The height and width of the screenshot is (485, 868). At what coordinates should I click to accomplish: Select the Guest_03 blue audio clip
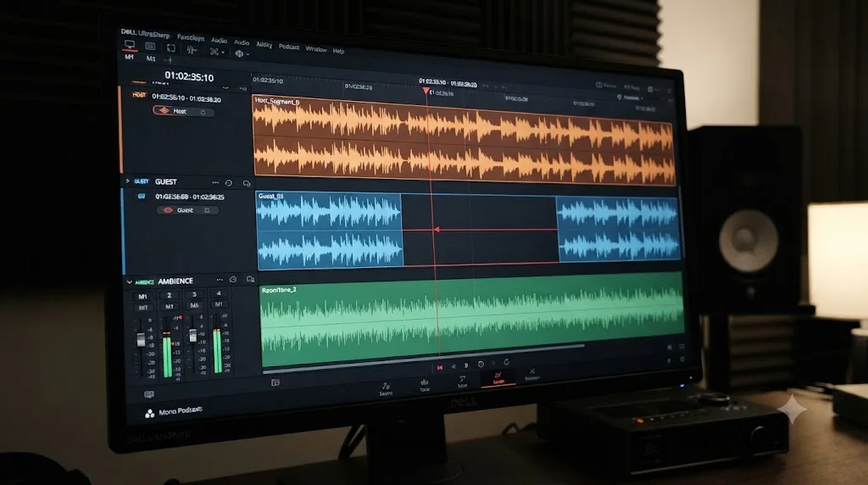[x=330, y=229]
